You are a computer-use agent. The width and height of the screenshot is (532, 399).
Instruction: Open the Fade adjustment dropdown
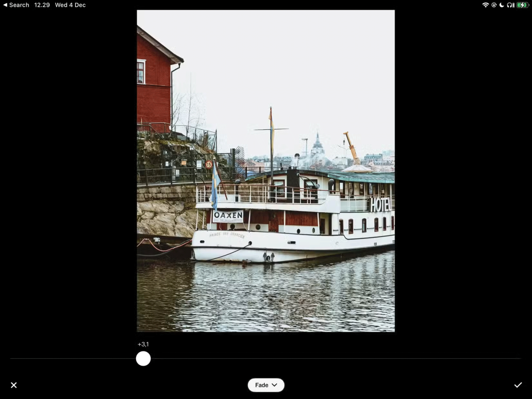tap(266, 385)
